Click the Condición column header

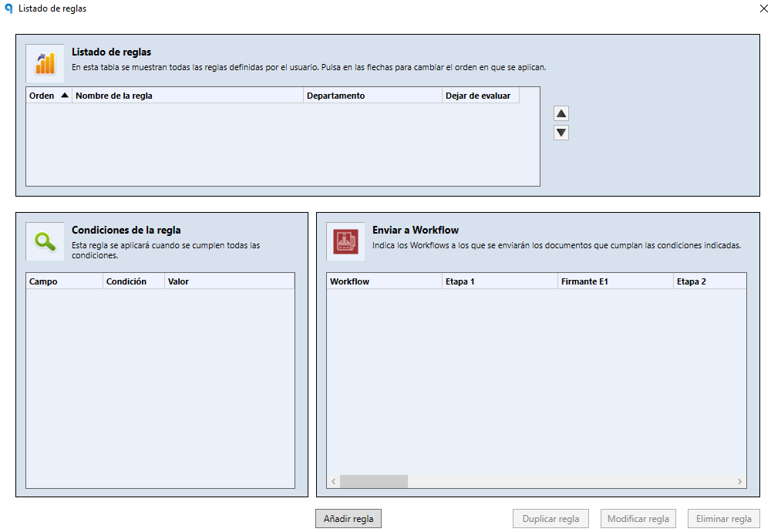133,281
